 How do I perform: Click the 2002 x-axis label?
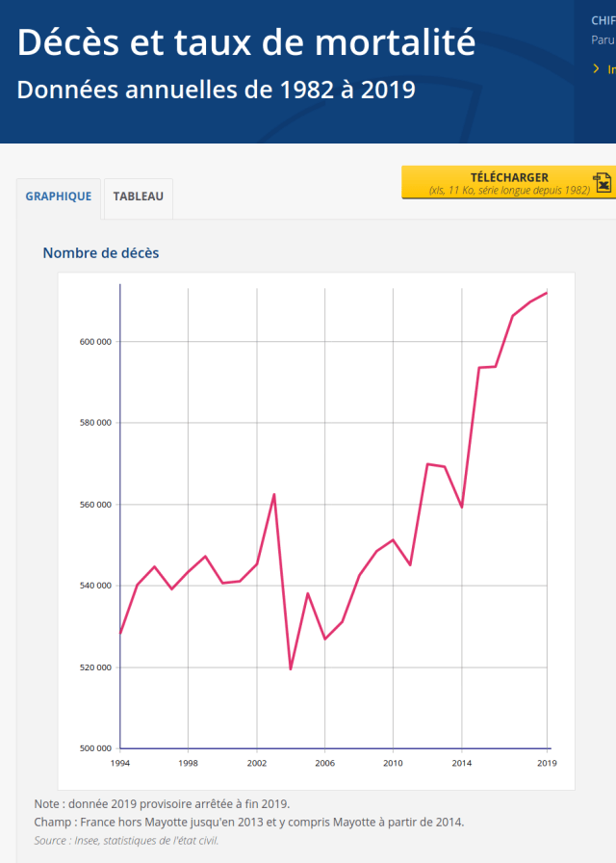(x=256, y=763)
